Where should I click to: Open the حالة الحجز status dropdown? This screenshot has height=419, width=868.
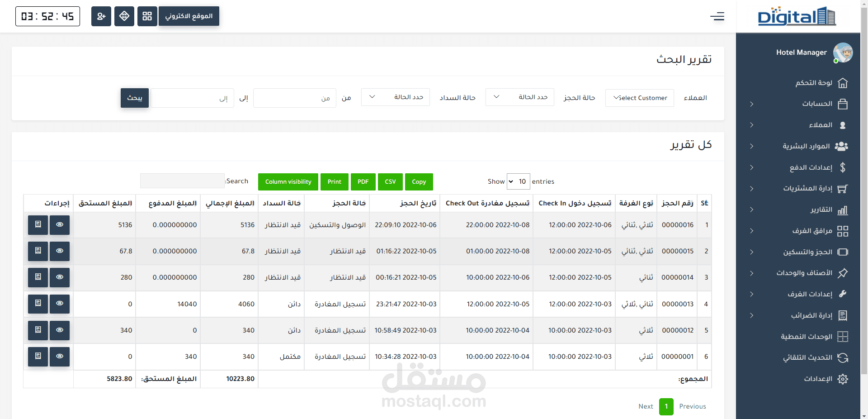click(x=520, y=97)
